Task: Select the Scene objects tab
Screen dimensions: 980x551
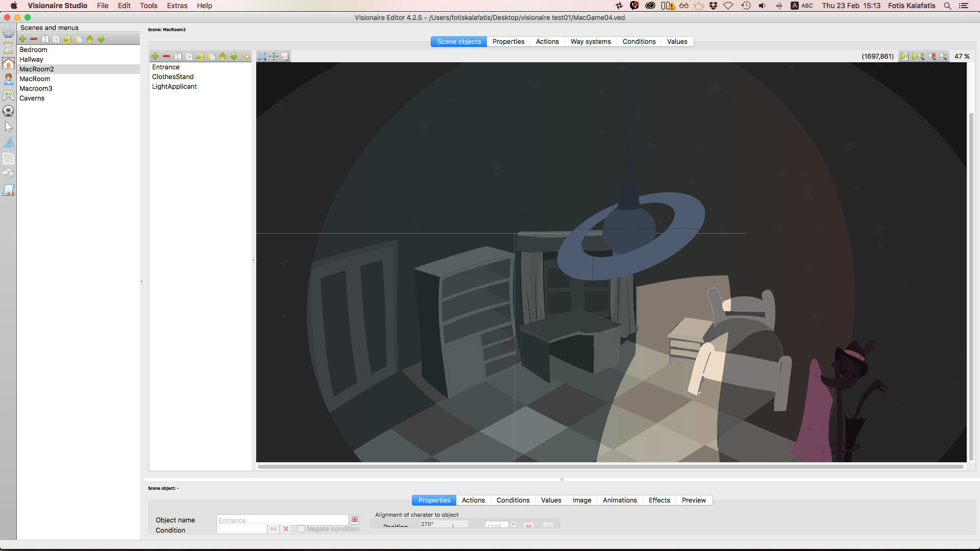Action: pyautogui.click(x=459, y=42)
